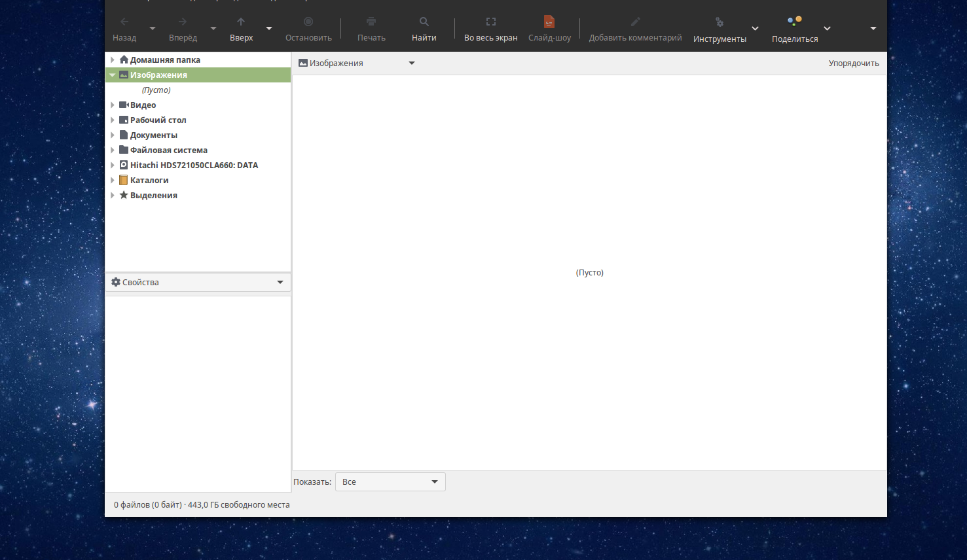967x560 pixels.
Task: Click the Остановить stop icon
Action: pos(308,22)
